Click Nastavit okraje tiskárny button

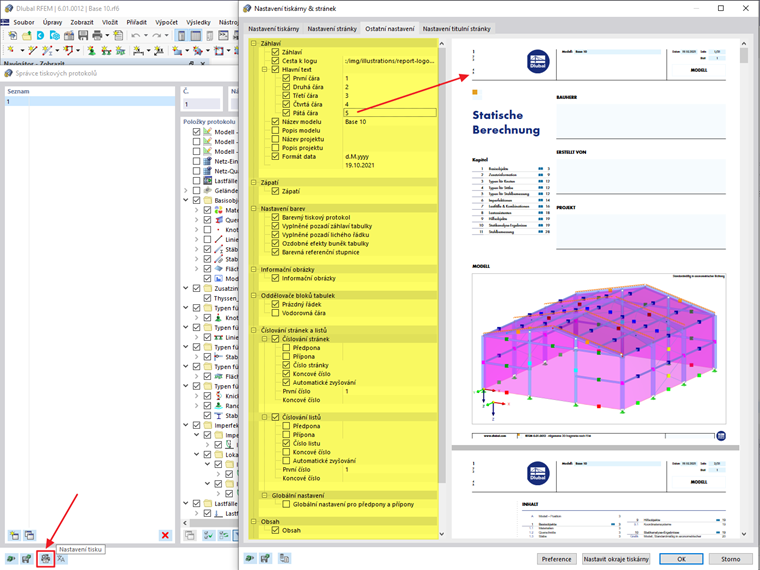616,559
